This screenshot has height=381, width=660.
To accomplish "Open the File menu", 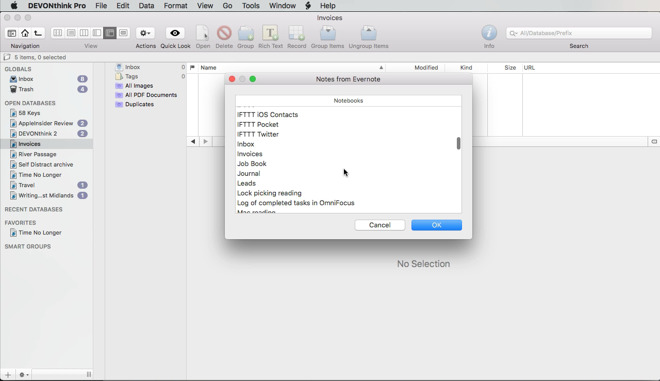I will (101, 5).
